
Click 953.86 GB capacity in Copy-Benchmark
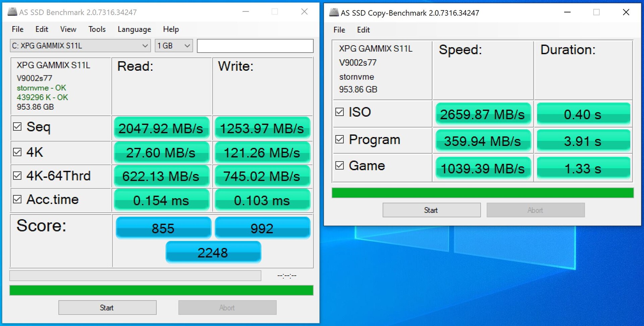tap(358, 89)
